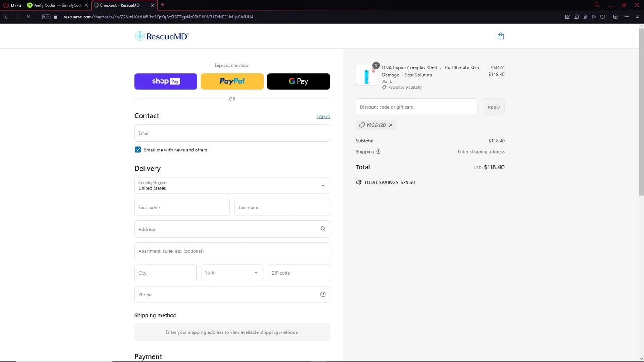Open the Country/Region dropdown

coord(232,186)
